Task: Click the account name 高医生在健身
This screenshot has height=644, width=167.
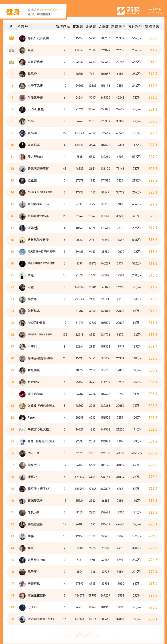Action: coord(37,596)
